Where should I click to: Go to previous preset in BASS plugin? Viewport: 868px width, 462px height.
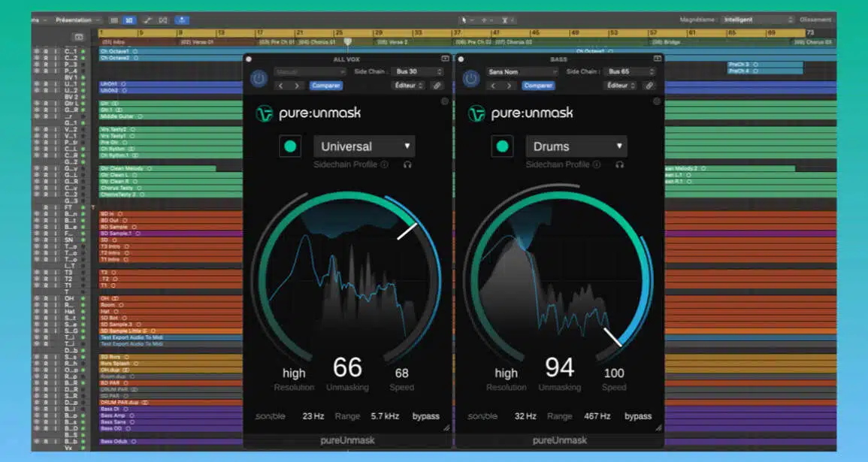point(493,86)
